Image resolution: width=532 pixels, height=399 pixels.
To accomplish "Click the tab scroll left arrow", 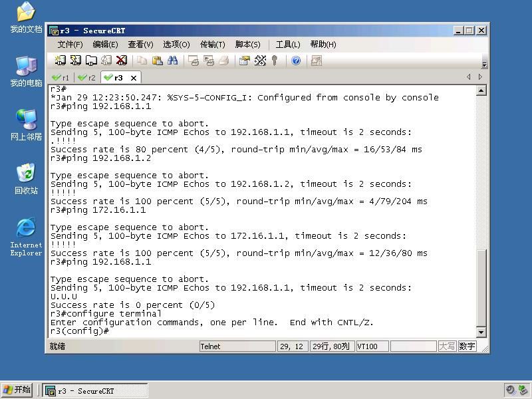I will pyautogui.click(x=469, y=77).
